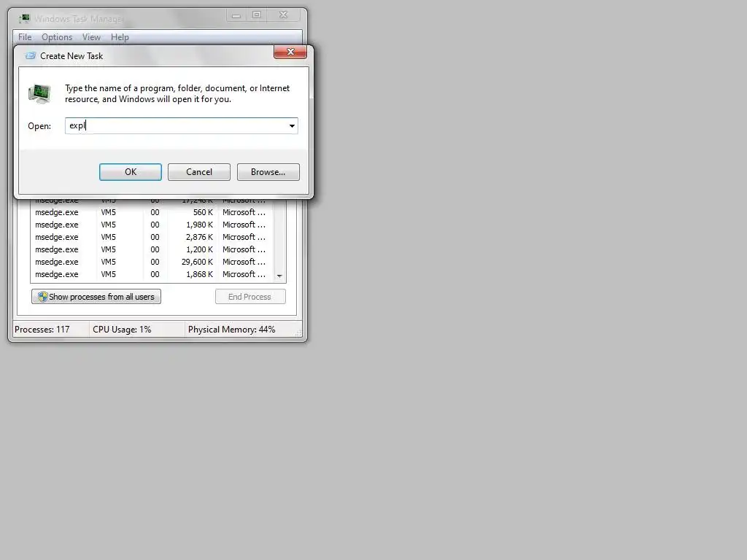
Task: Click OK in Create New Task dialog
Action: (x=130, y=172)
